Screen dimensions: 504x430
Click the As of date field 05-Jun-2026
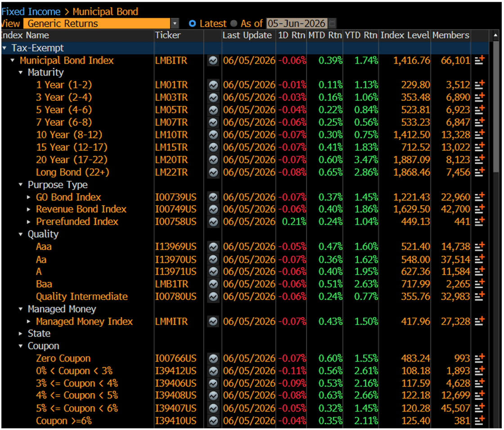pyautogui.click(x=297, y=23)
